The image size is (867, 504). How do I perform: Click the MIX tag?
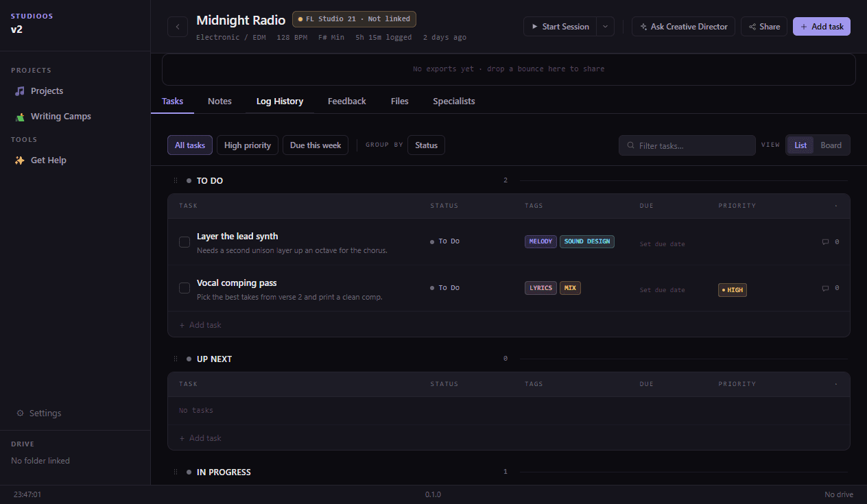pyautogui.click(x=570, y=288)
